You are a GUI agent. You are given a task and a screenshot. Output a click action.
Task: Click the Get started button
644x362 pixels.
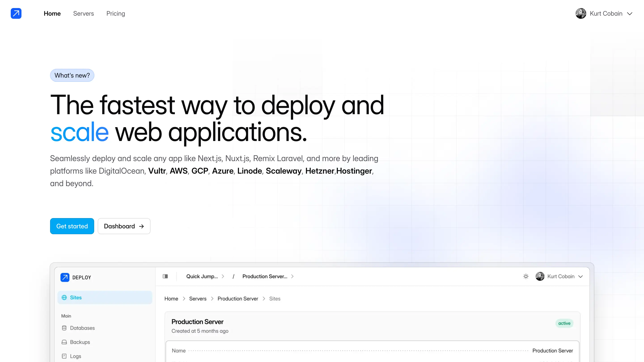coord(72,226)
